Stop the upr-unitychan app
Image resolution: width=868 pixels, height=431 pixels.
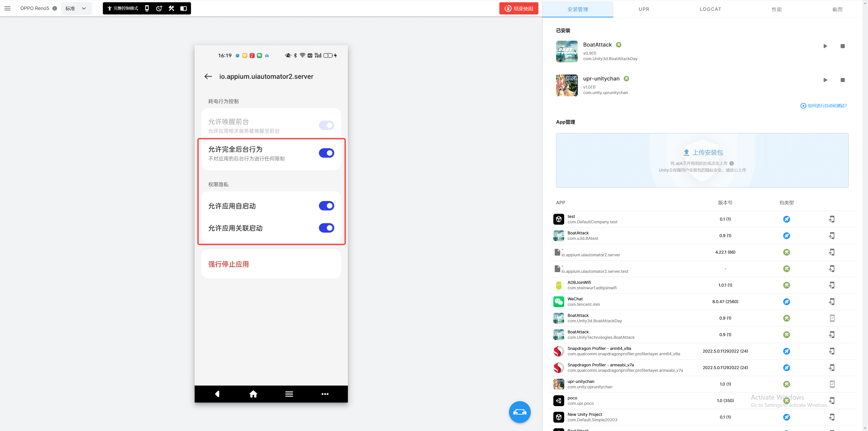tap(842, 80)
